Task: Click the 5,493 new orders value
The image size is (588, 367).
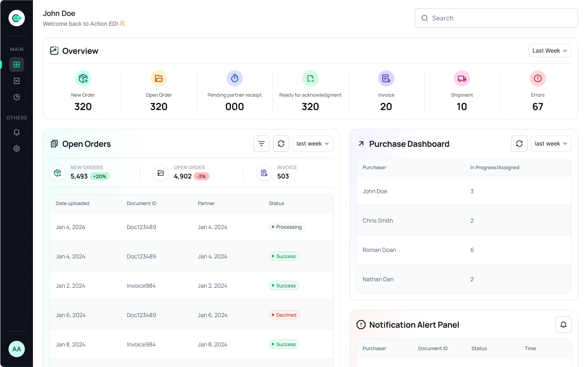Action: click(79, 176)
